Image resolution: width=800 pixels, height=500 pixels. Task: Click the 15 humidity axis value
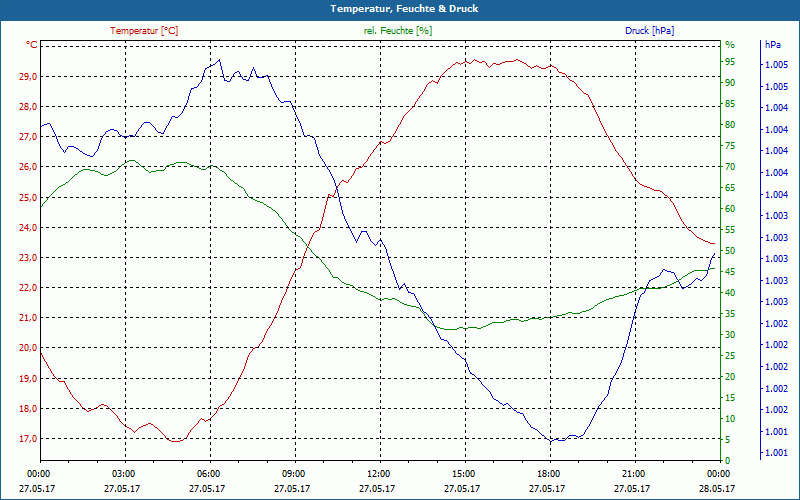click(x=730, y=397)
